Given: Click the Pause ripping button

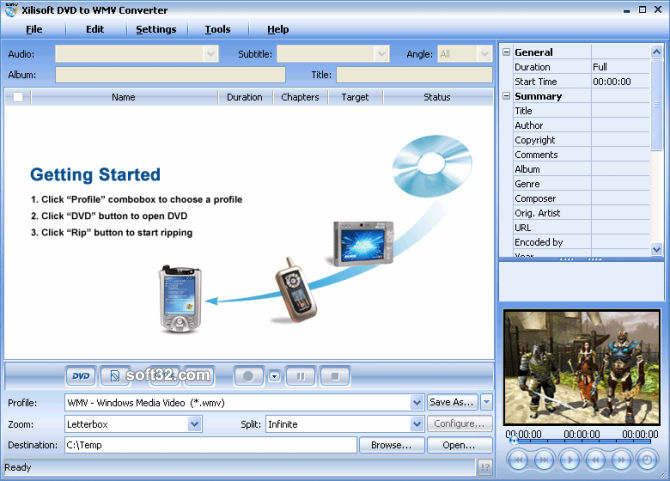Looking at the screenshot, I should pos(301,376).
